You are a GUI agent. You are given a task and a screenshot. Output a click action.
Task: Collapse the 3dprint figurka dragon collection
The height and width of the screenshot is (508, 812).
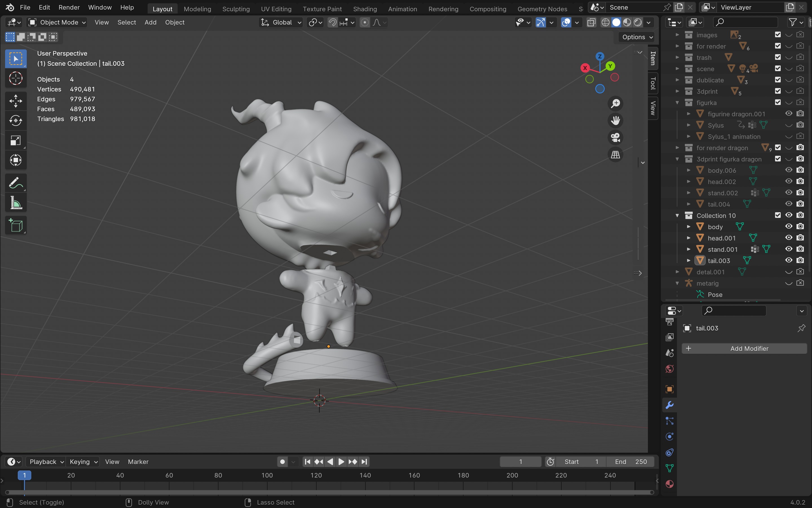click(677, 159)
